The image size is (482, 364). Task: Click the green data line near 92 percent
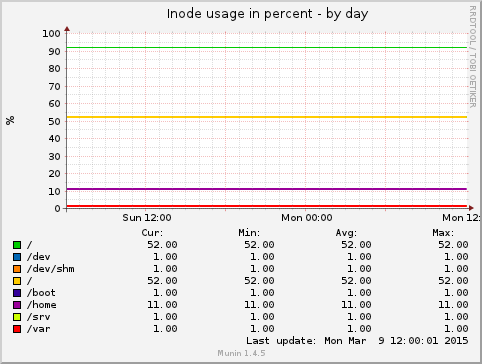point(267,47)
